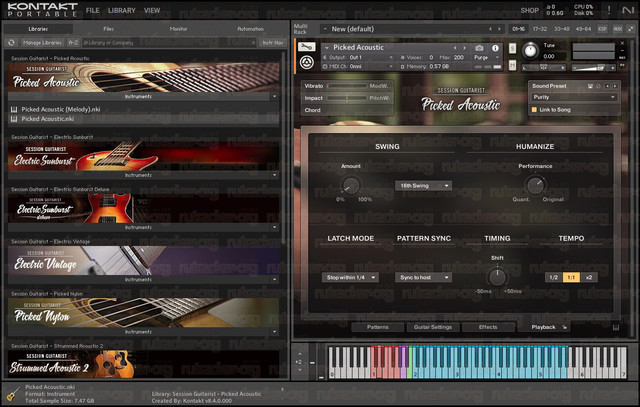Image resolution: width=640 pixels, height=407 pixels.
Task: Go to the previous sound preset arrow
Action: (x=607, y=86)
